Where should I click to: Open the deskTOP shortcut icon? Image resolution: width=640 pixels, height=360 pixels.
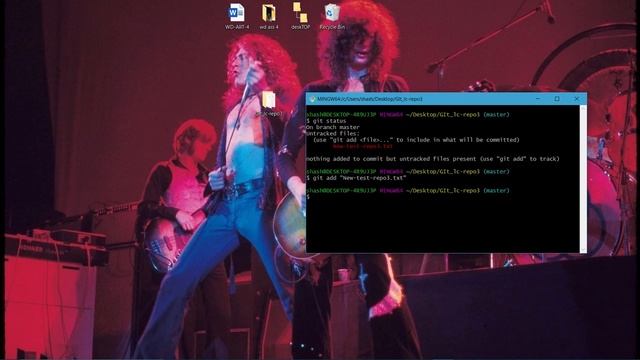tap(300, 16)
